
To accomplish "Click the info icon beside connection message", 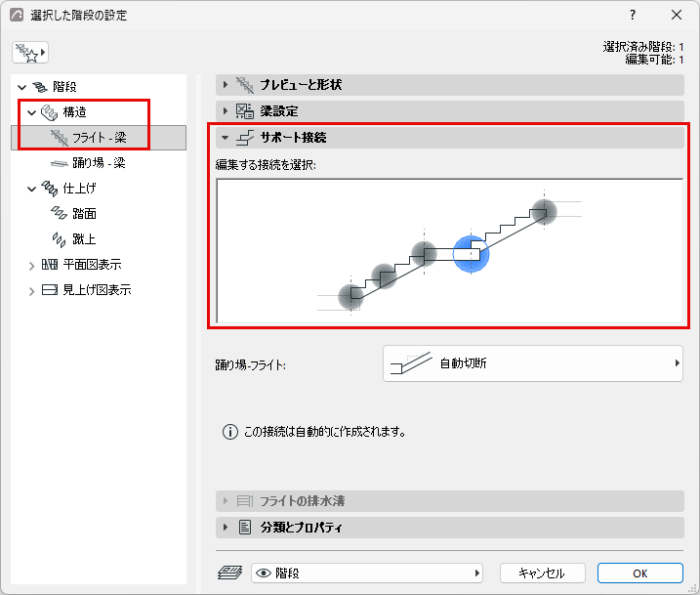I will point(229,433).
